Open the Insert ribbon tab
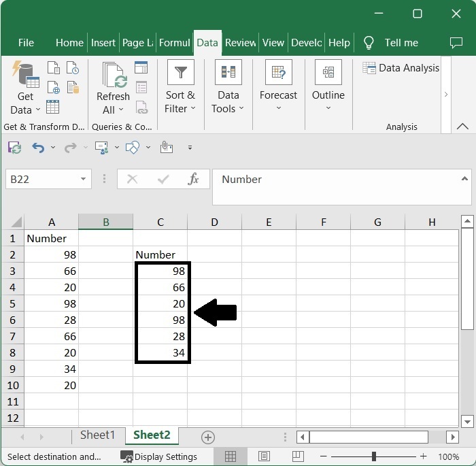 point(103,42)
